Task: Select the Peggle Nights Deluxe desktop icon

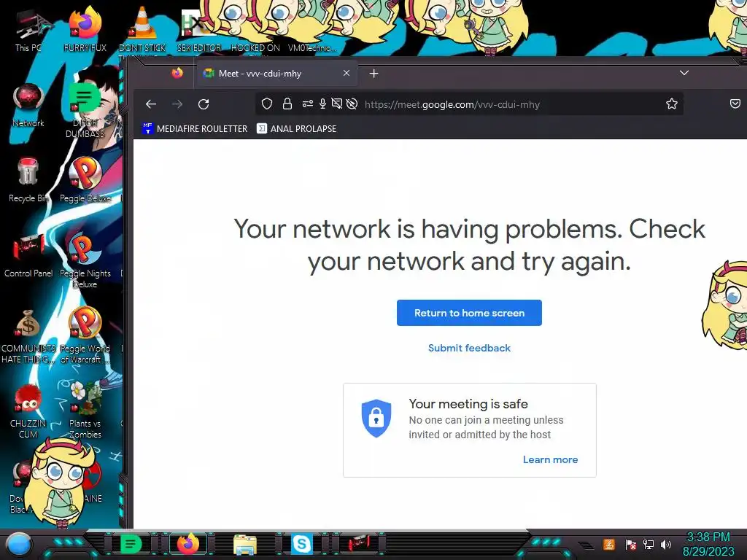Action: 85,260
